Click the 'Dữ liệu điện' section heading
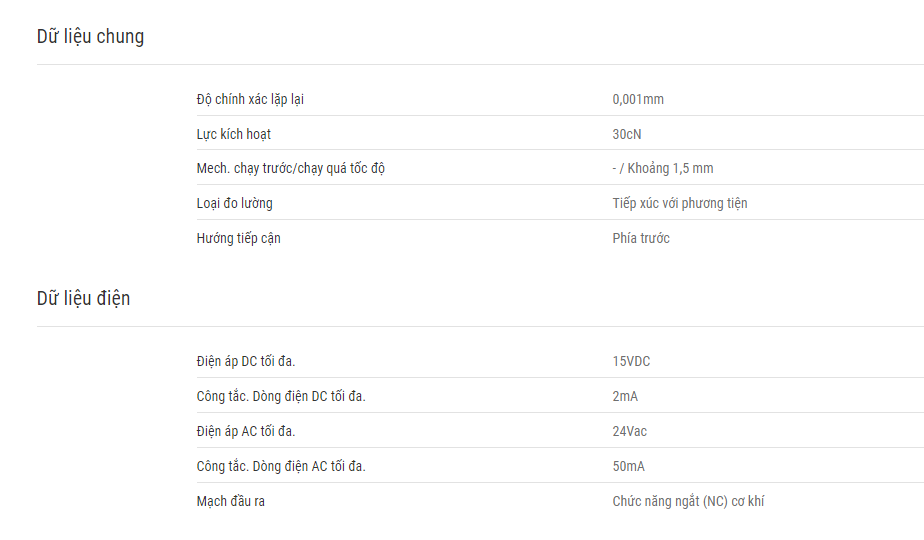The image size is (924, 540). (83, 298)
